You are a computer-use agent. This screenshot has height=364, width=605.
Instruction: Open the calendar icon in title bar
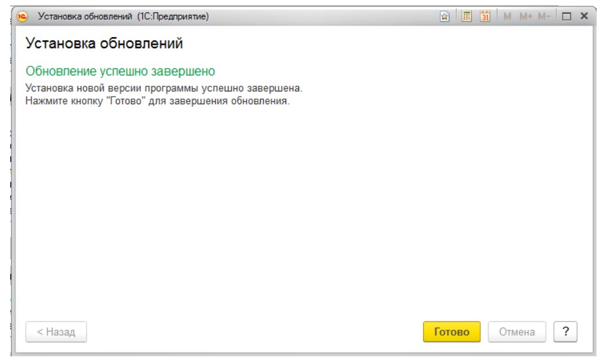coord(485,16)
